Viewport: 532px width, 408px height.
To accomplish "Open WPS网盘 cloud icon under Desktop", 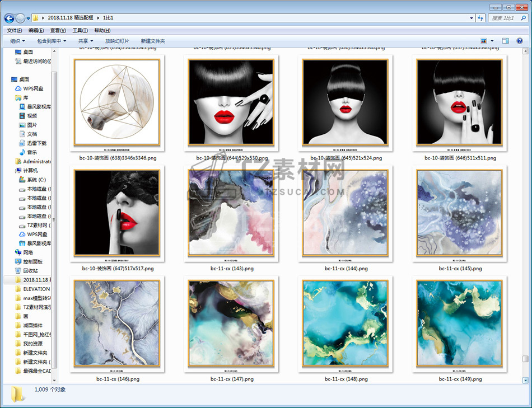I will coord(32,88).
